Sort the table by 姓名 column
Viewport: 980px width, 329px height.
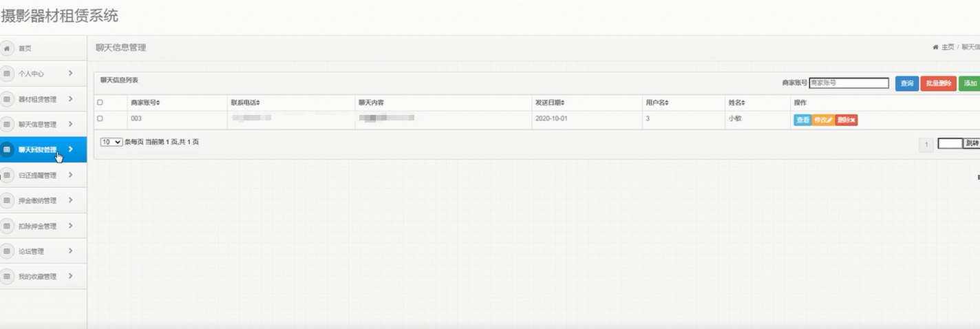click(x=736, y=103)
